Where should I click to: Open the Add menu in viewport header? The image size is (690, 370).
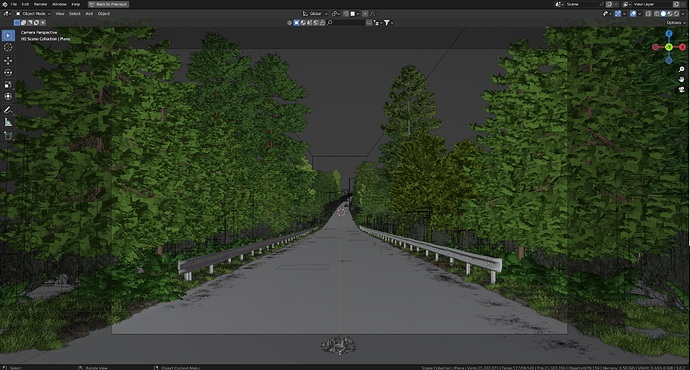point(89,14)
